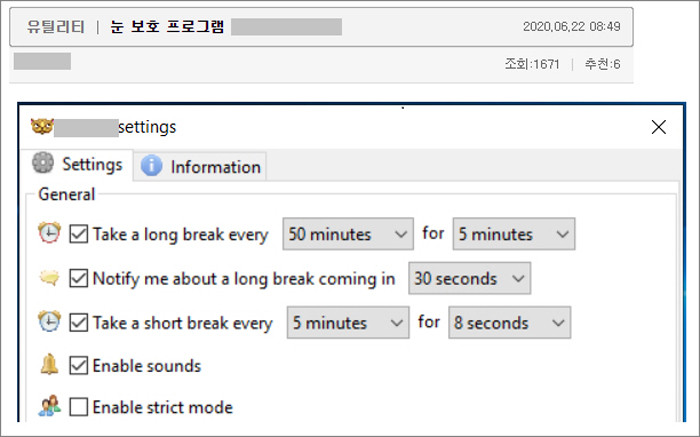Click the notification bubble icon beside Notify me

click(x=49, y=279)
